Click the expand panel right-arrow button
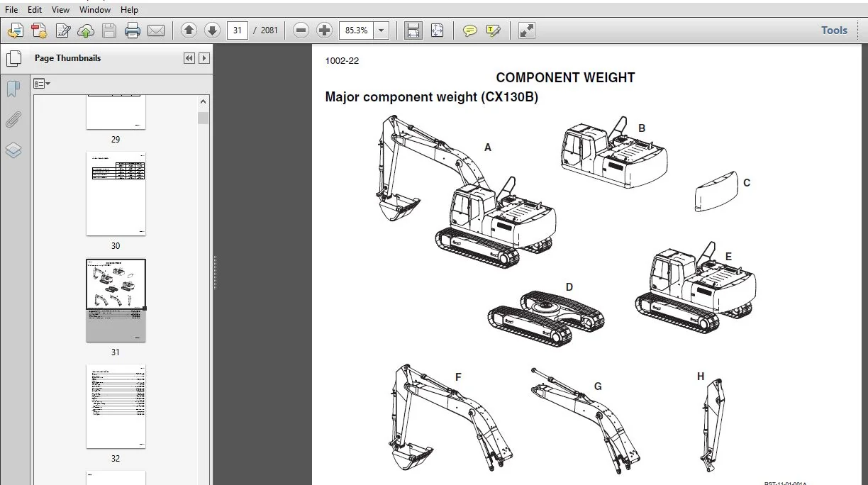 coord(204,58)
